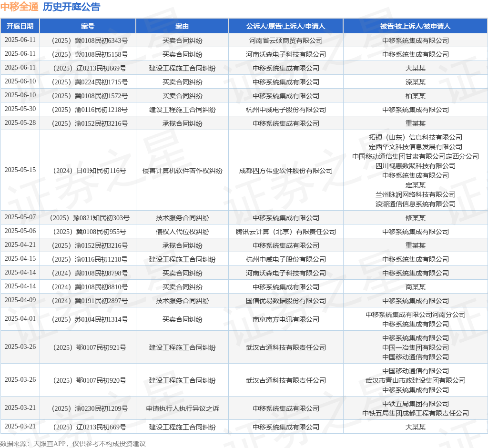Click the 公诉人/原告/上诉人/申请人 column header

[286, 26]
